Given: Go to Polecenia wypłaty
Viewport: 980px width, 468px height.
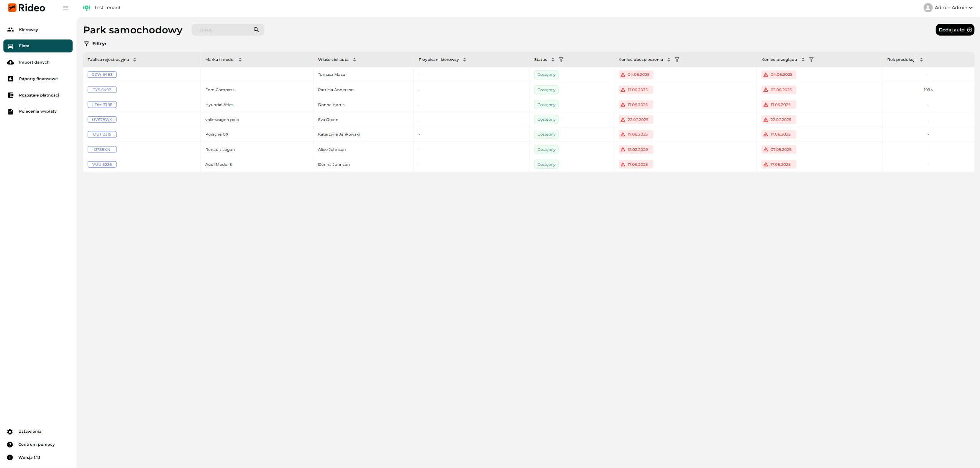Looking at the screenshot, I should [38, 111].
